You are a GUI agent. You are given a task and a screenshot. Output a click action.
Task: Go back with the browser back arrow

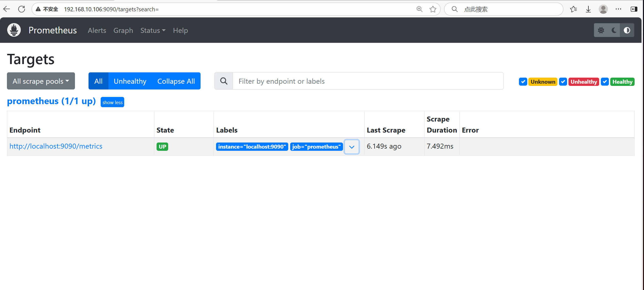7,9
